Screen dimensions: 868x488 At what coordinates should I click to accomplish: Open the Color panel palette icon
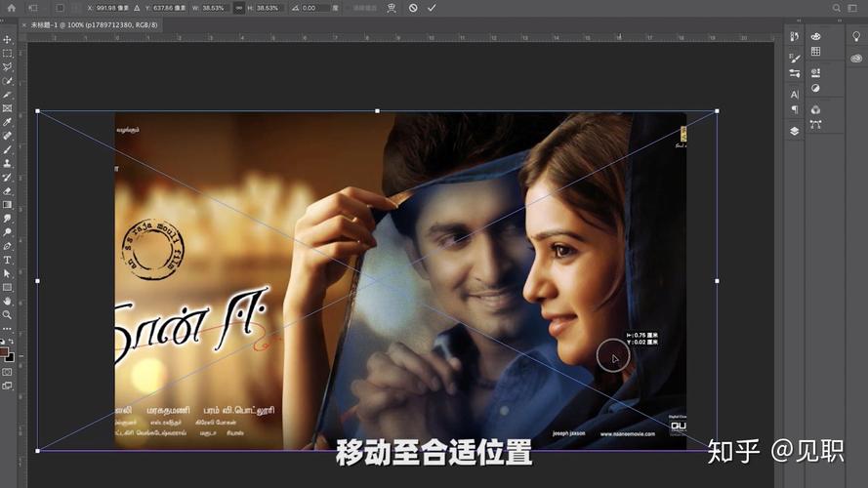tap(815, 36)
